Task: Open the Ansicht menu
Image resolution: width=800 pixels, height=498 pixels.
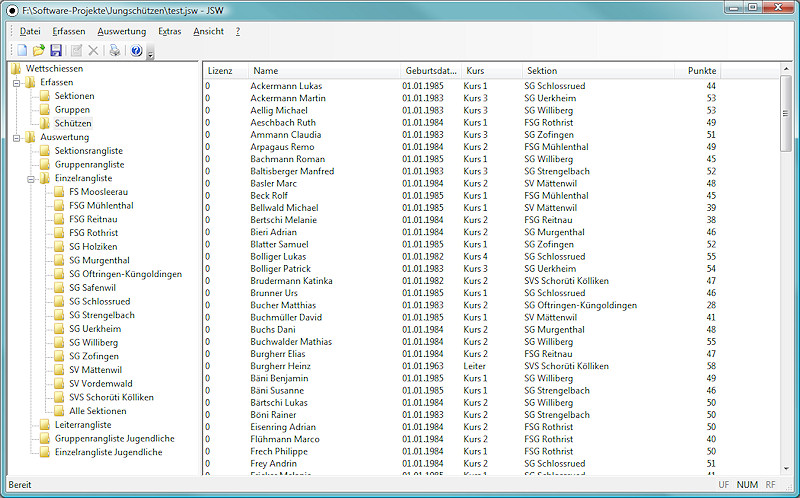Action: [208, 31]
